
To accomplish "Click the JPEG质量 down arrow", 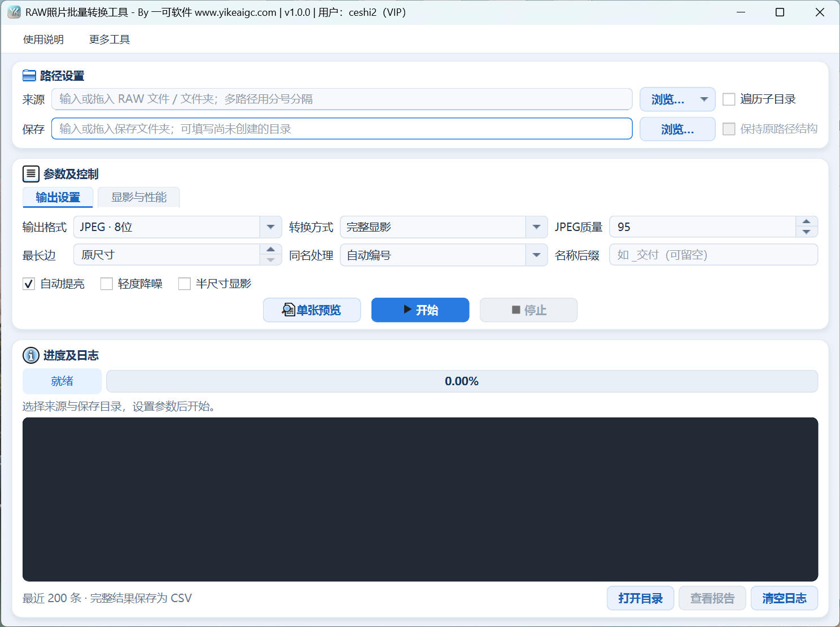I will click(x=806, y=232).
